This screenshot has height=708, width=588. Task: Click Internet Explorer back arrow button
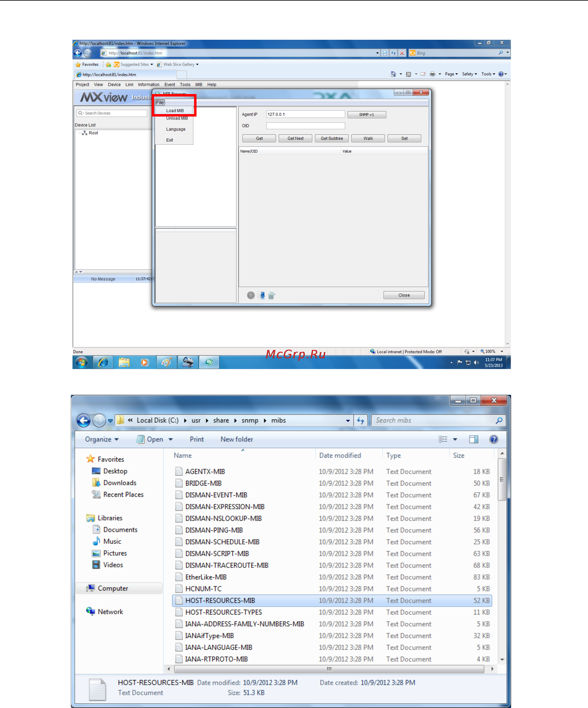click(78, 53)
